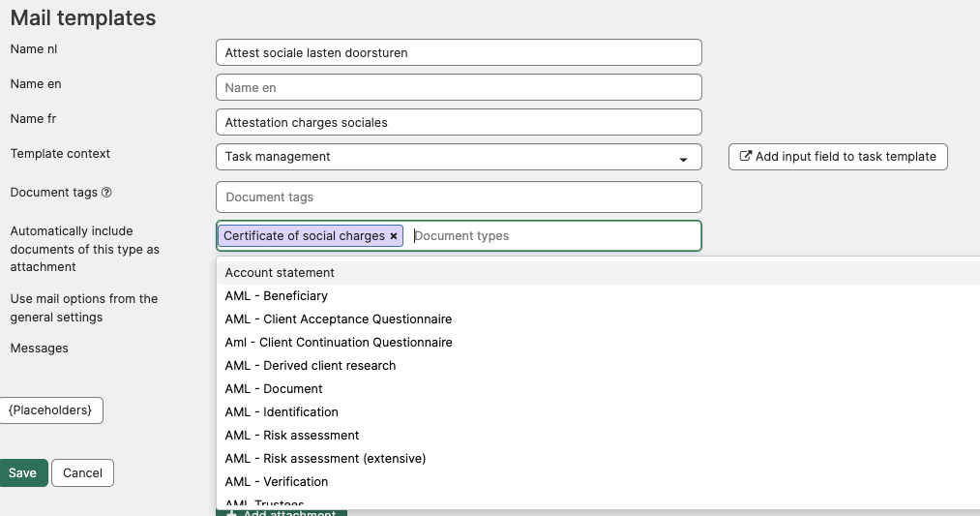Select AML - Beneficiary option

pos(598,296)
